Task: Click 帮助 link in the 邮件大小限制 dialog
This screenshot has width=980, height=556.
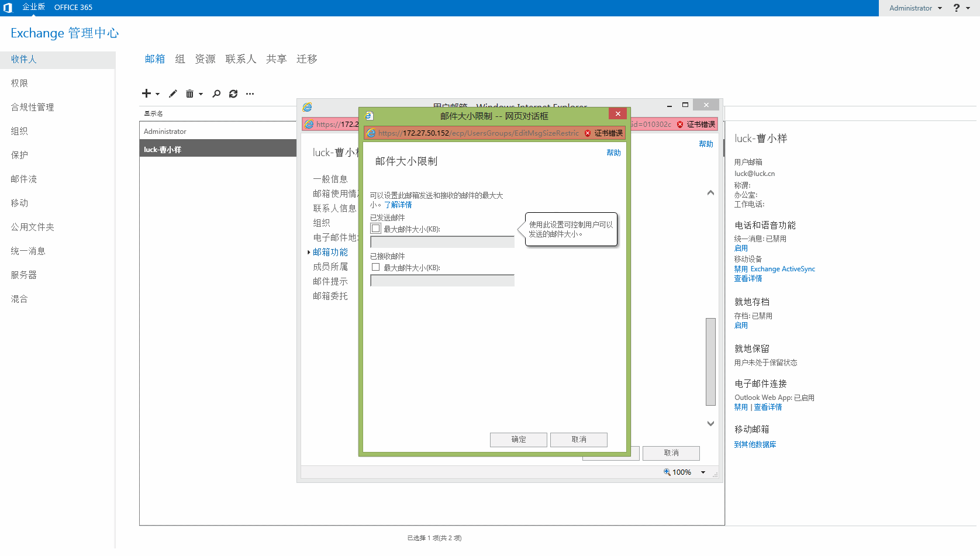Action: point(613,153)
